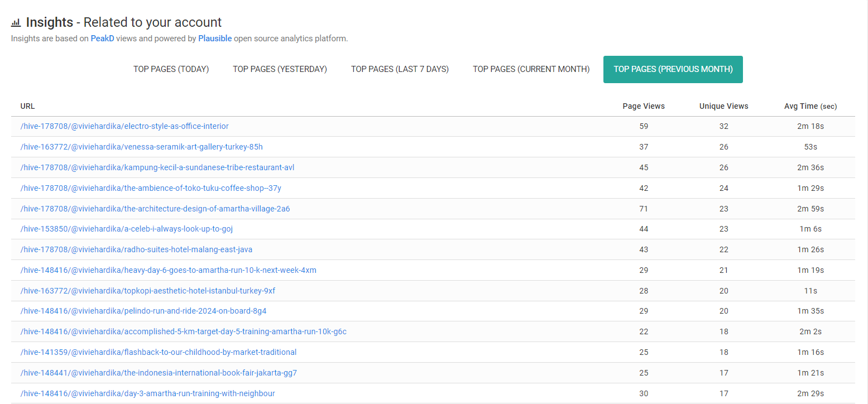Select Top Pages (Current Month) tab
This screenshot has height=404, width=868.
531,69
